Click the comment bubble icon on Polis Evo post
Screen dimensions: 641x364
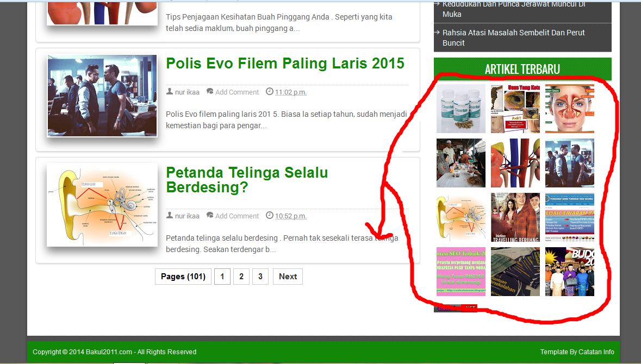pos(210,91)
